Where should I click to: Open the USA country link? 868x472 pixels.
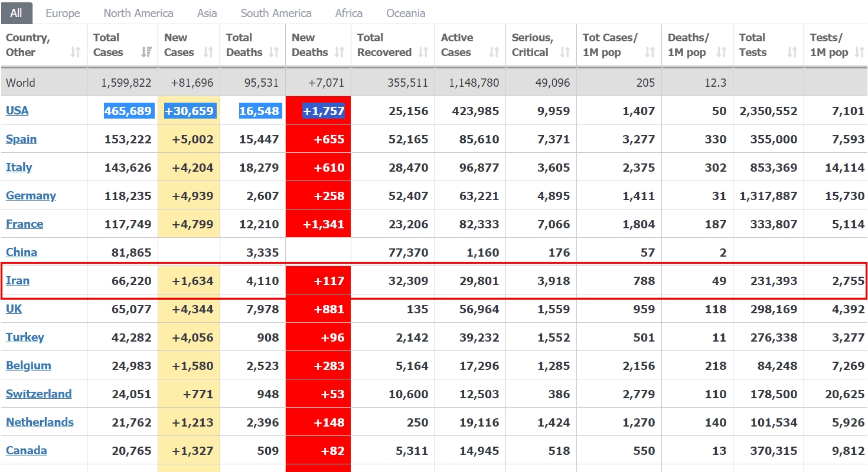(x=17, y=110)
